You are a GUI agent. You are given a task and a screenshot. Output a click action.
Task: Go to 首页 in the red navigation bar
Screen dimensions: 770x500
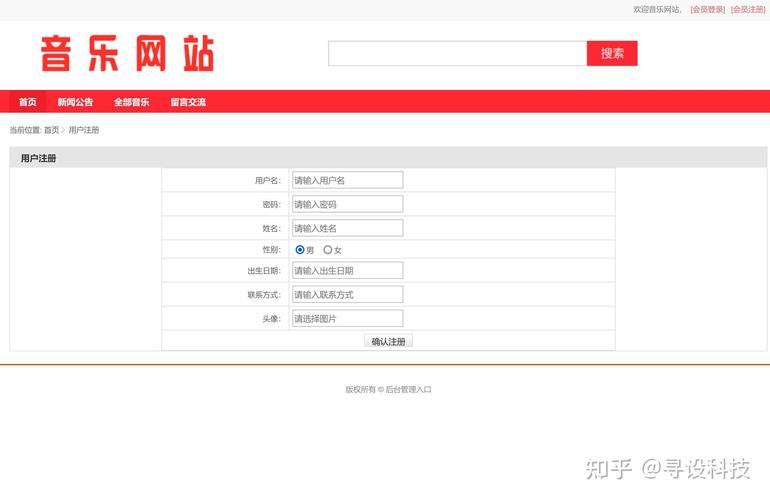coord(28,102)
